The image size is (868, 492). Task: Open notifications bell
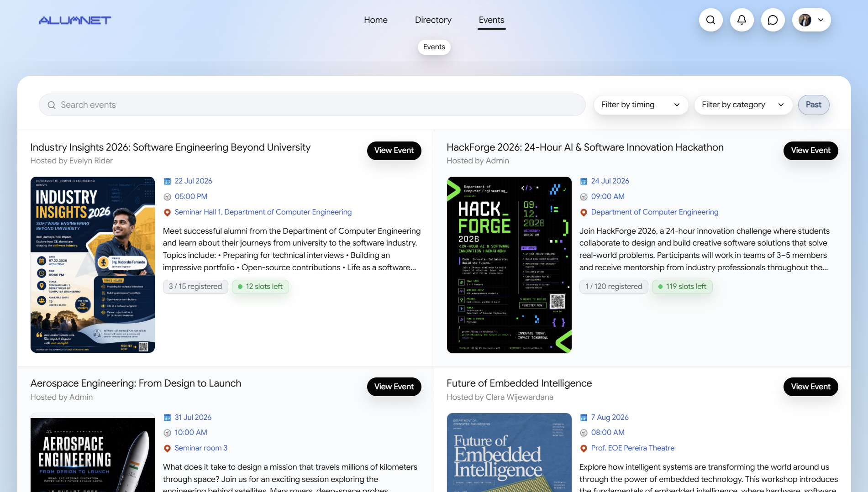point(742,20)
